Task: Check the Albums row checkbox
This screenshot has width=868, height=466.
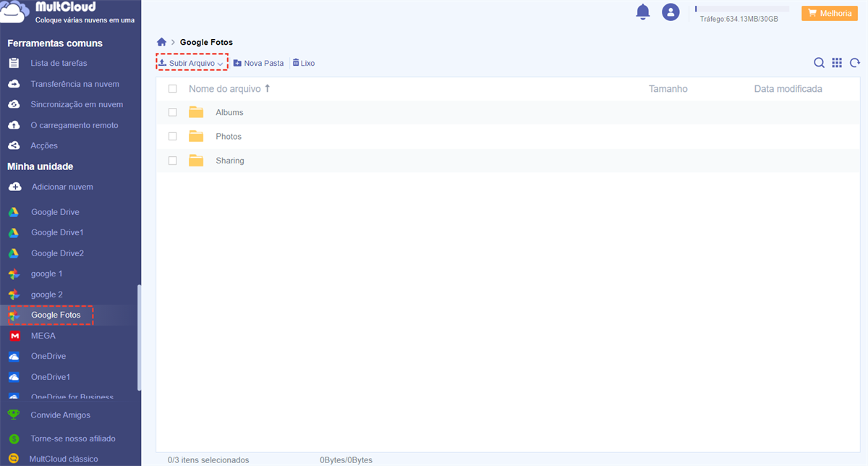Action: [172, 112]
